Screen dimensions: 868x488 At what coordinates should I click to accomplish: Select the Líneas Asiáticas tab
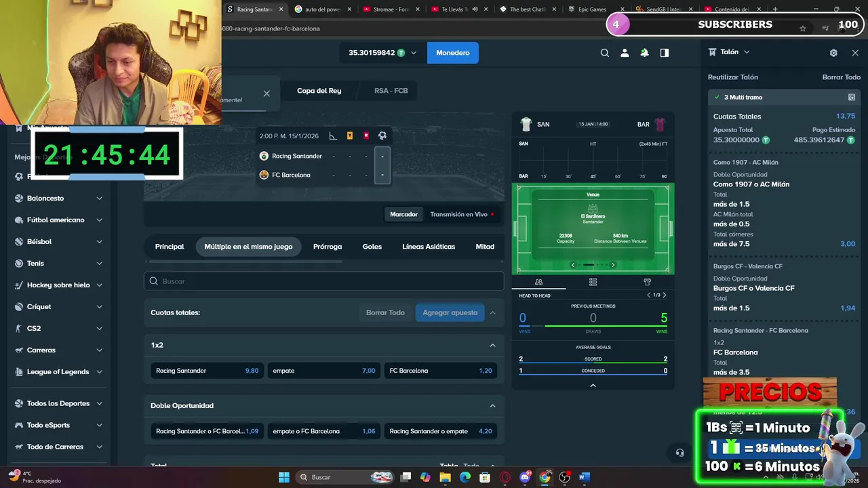429,247
